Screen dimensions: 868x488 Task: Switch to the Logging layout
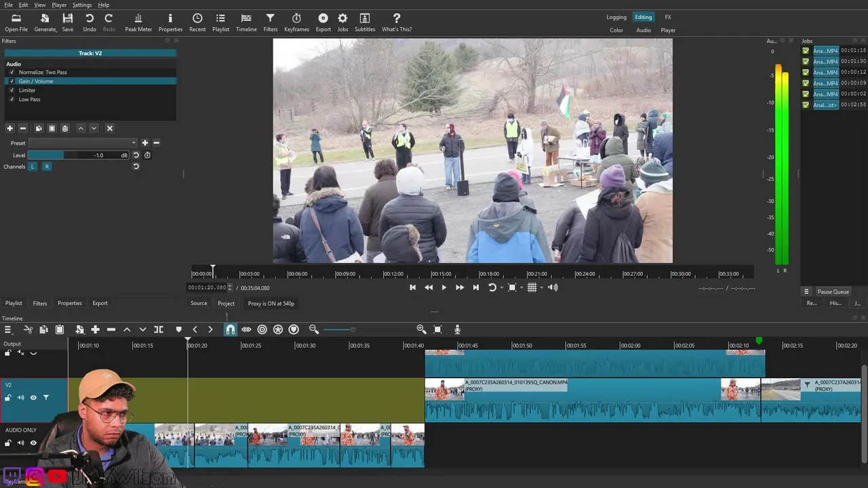click(x=616, y=17)
